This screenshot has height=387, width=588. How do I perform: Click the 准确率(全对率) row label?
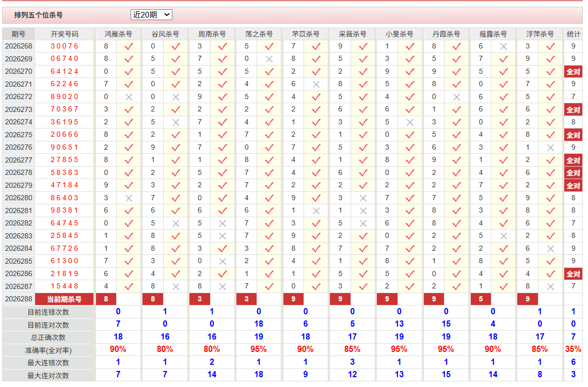(x=48, y=350)
